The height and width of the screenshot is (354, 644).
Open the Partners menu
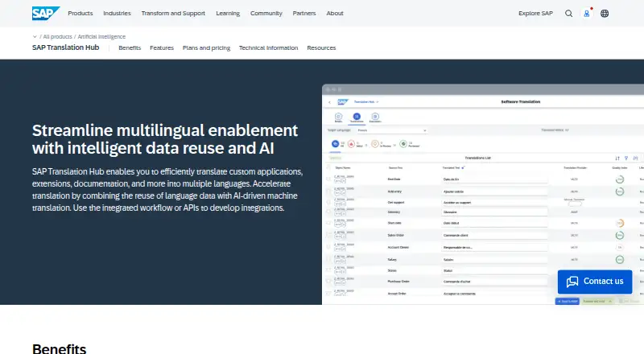coord(304,13)
